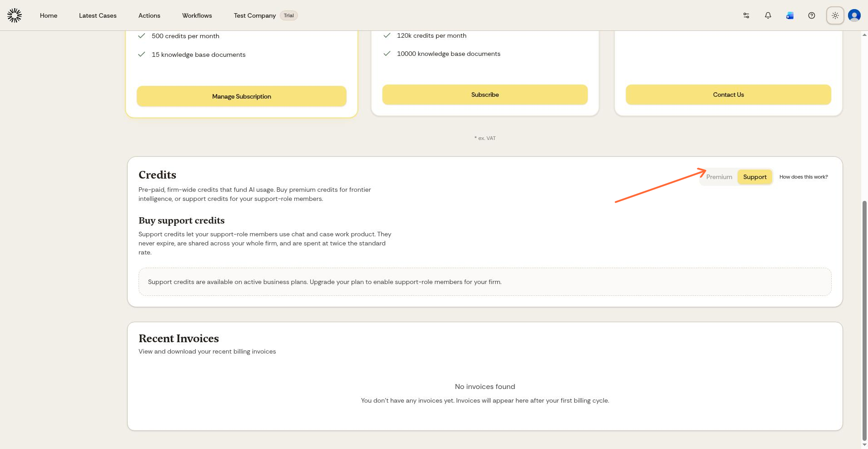868x449 pixels.
Task: Click the '* ex. VAT' note
Action: tap(485, 138)
